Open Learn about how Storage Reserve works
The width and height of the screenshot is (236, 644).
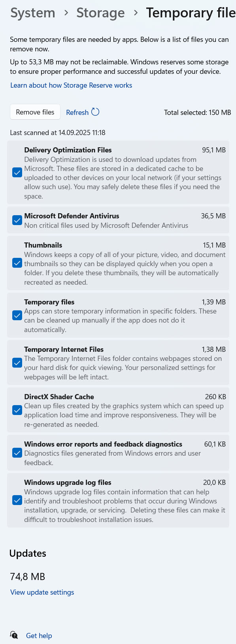71,85
